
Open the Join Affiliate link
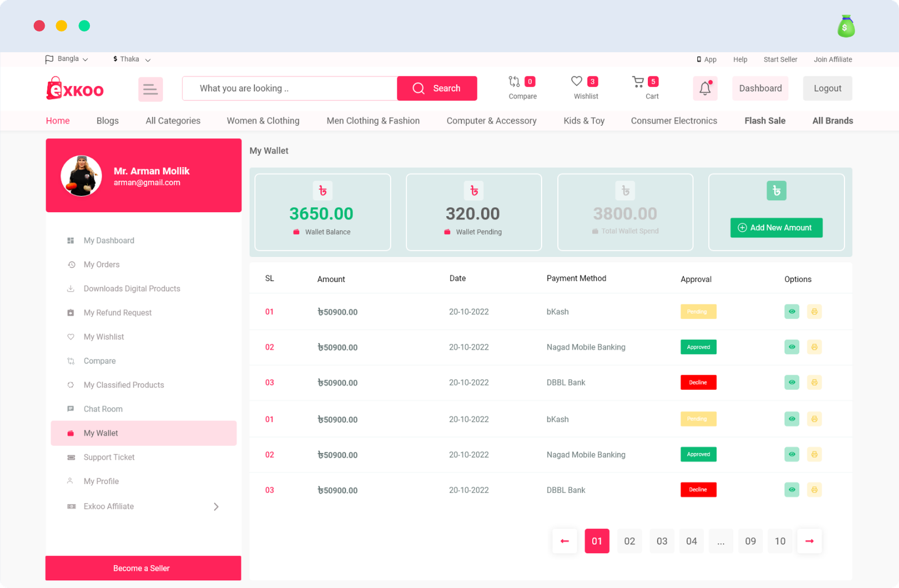click(x=833, y=60)
